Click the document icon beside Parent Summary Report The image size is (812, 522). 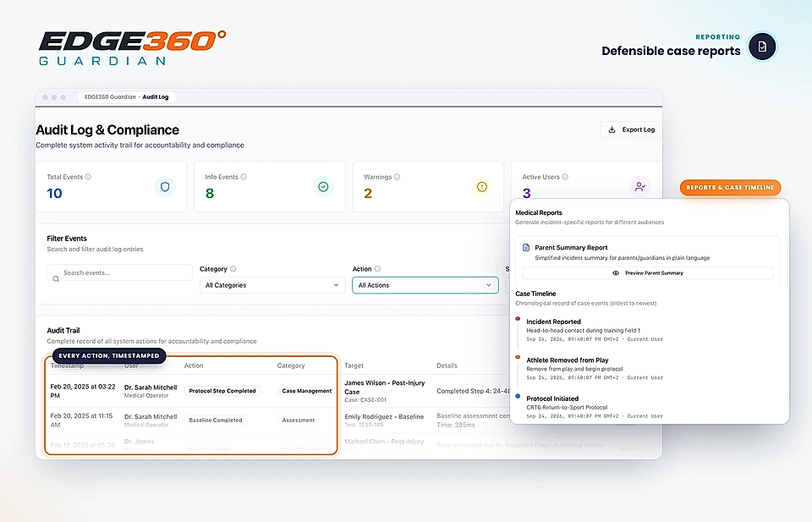[526, 248]
